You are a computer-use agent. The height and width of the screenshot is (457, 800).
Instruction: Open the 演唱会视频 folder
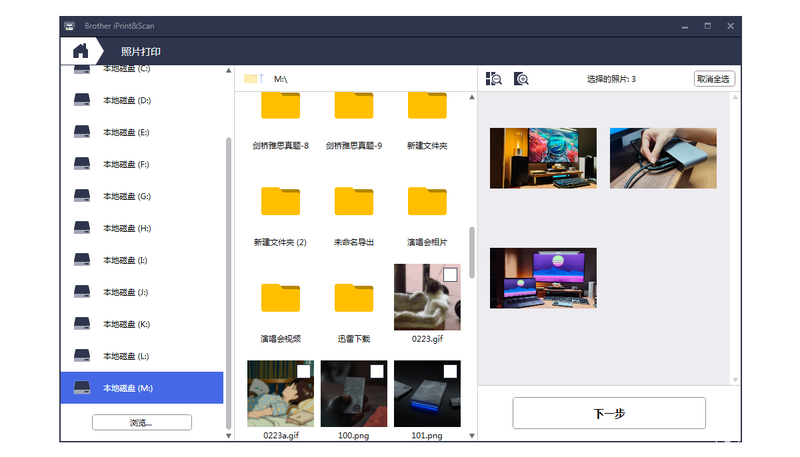281,297
